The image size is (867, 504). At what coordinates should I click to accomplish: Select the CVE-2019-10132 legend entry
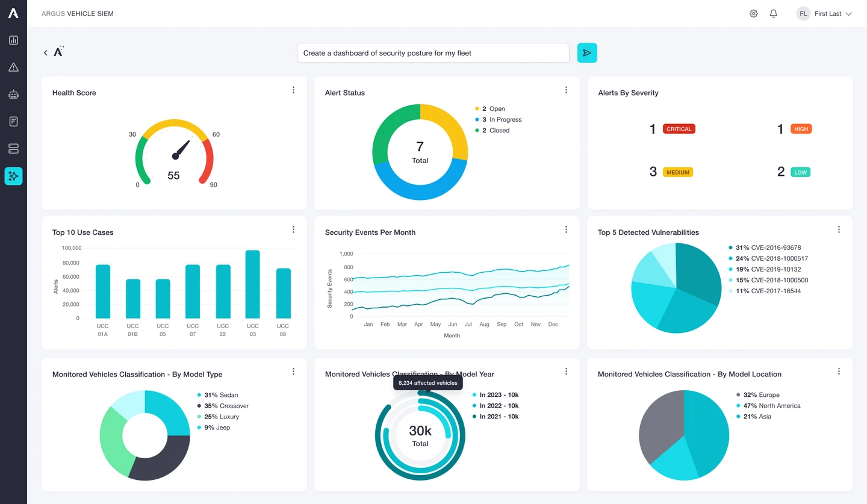click(765, 270)
